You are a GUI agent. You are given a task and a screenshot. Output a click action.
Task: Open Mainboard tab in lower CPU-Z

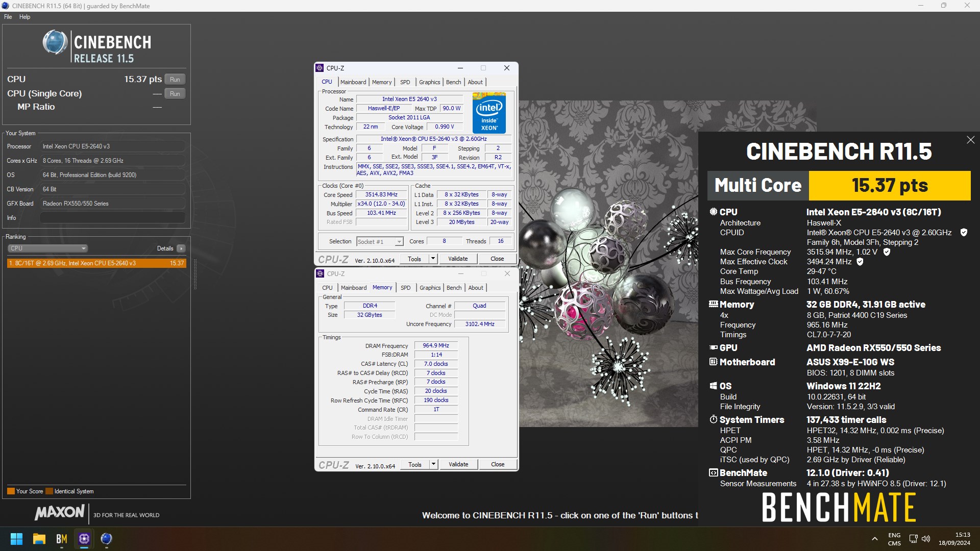(354, 288)
